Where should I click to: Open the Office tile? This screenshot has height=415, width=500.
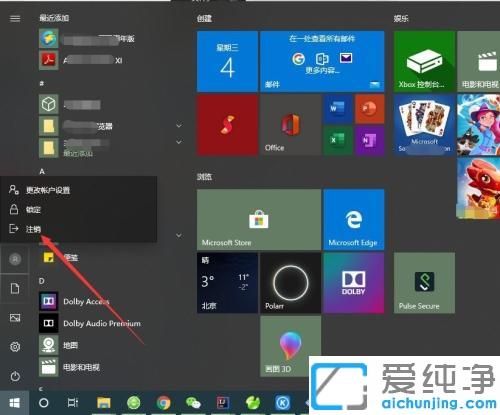[x=290, y=125]
